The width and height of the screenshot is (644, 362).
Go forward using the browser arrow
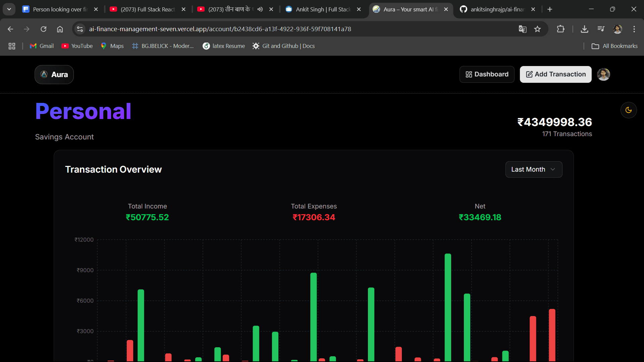point(26,29)
